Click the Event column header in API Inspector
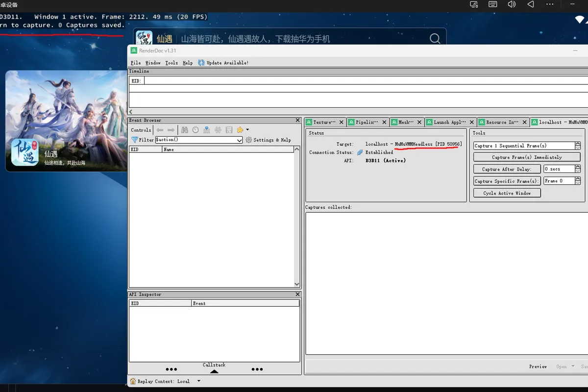 point(245,303)
